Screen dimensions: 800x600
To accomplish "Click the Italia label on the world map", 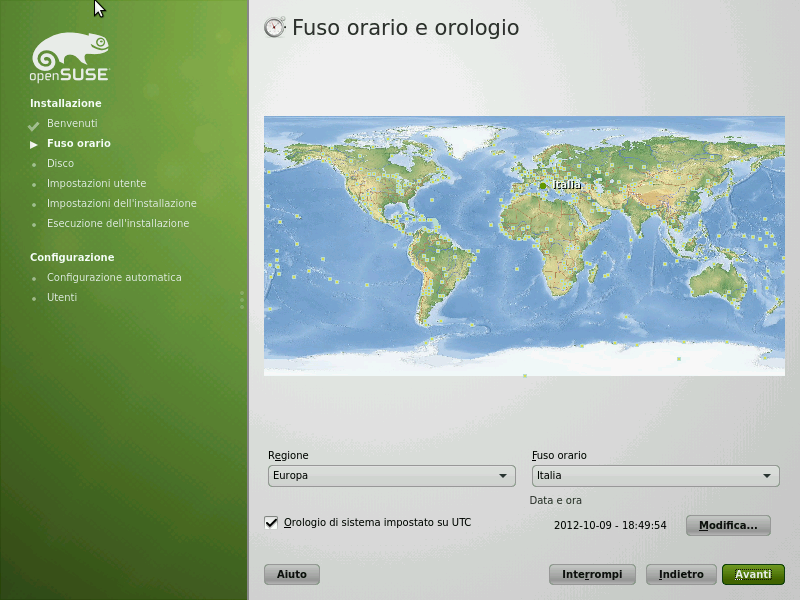I will (567, 185).
